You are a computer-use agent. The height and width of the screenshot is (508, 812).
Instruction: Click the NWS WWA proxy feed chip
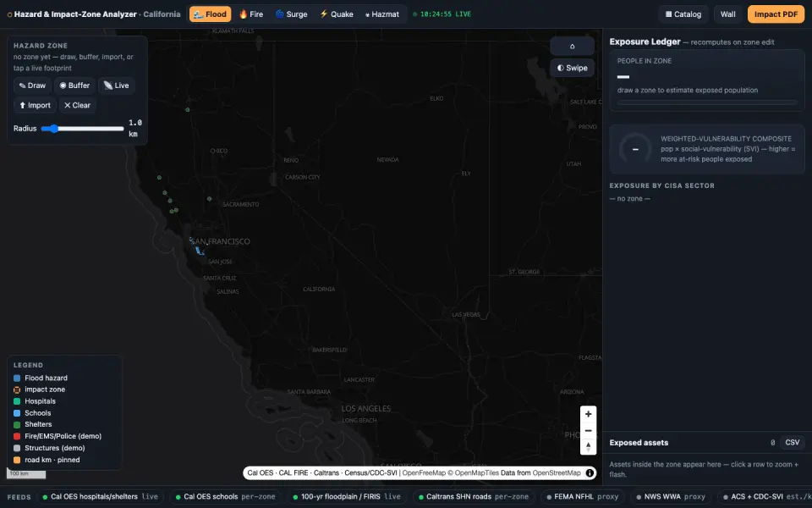point(671,497)
